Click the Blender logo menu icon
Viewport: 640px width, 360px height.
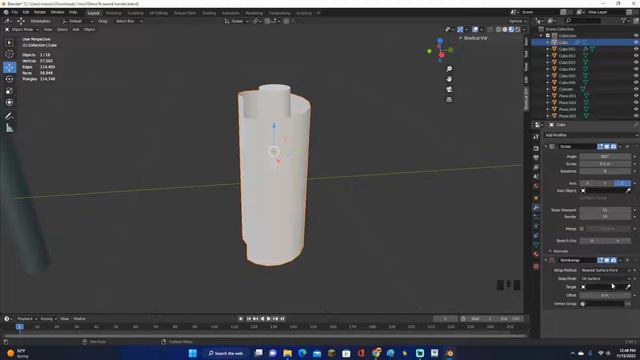tap(6, 13)
